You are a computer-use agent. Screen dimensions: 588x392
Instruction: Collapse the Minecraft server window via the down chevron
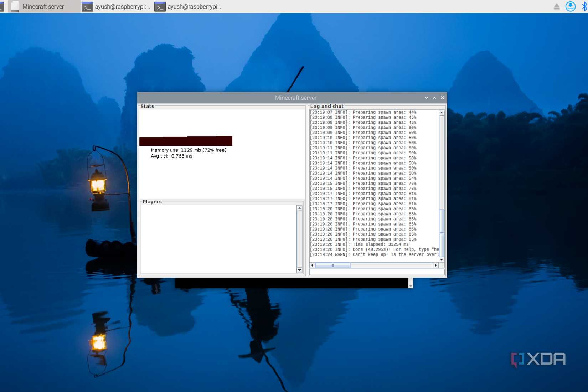(x=426, y=98)
